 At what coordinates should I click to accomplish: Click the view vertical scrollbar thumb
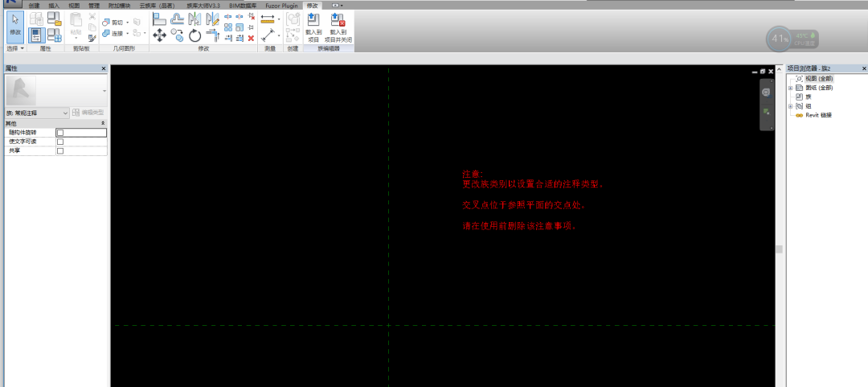point(779,249)
